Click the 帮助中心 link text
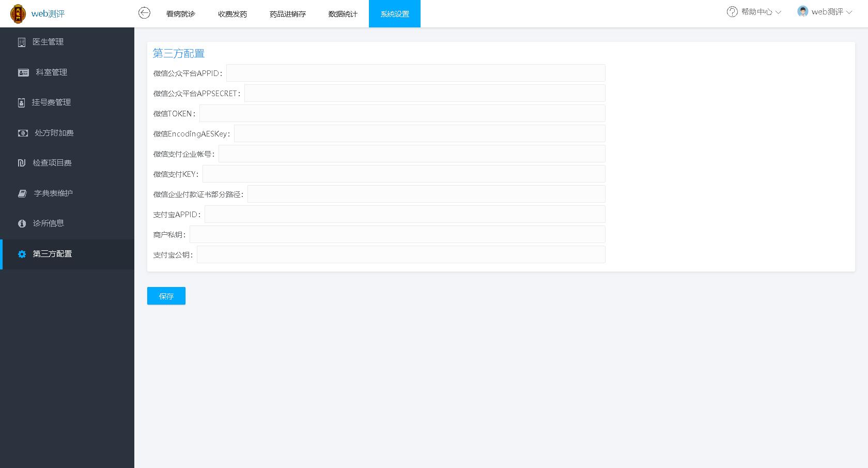 point(757,12)
